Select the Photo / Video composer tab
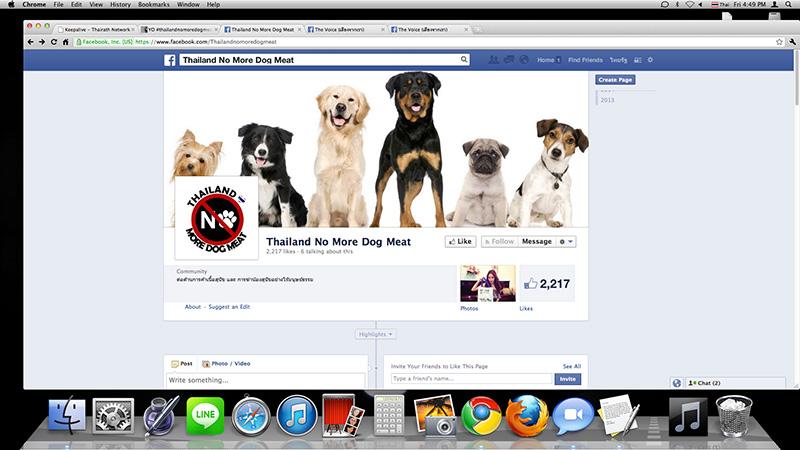 coord(226,364)
